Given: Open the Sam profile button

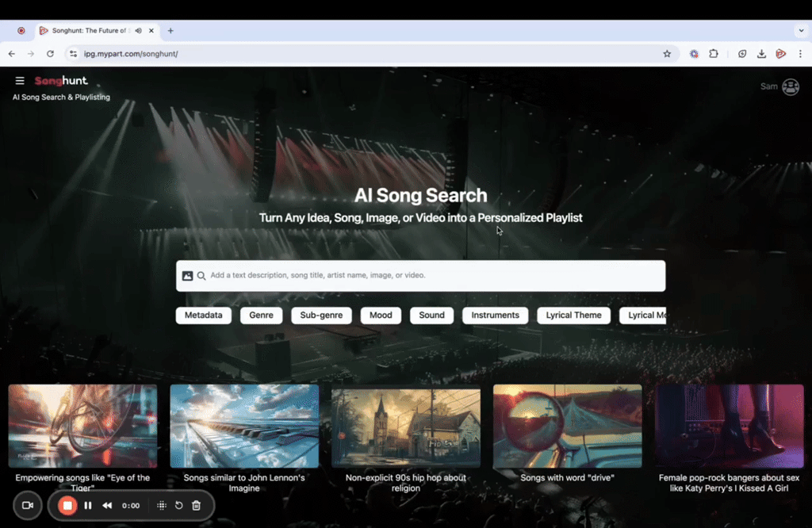Looking at the screenshot, I should point(779,87).
